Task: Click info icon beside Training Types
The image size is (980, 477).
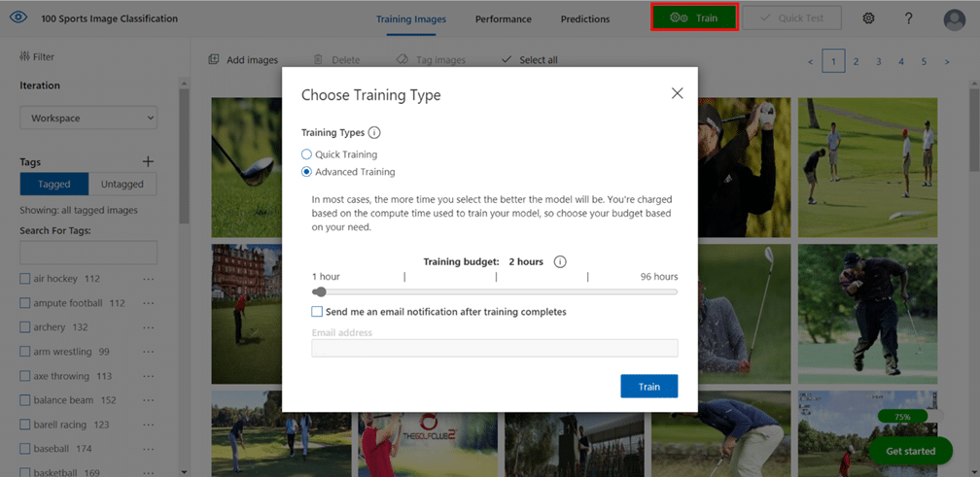Action: click(x=374, y=133)
